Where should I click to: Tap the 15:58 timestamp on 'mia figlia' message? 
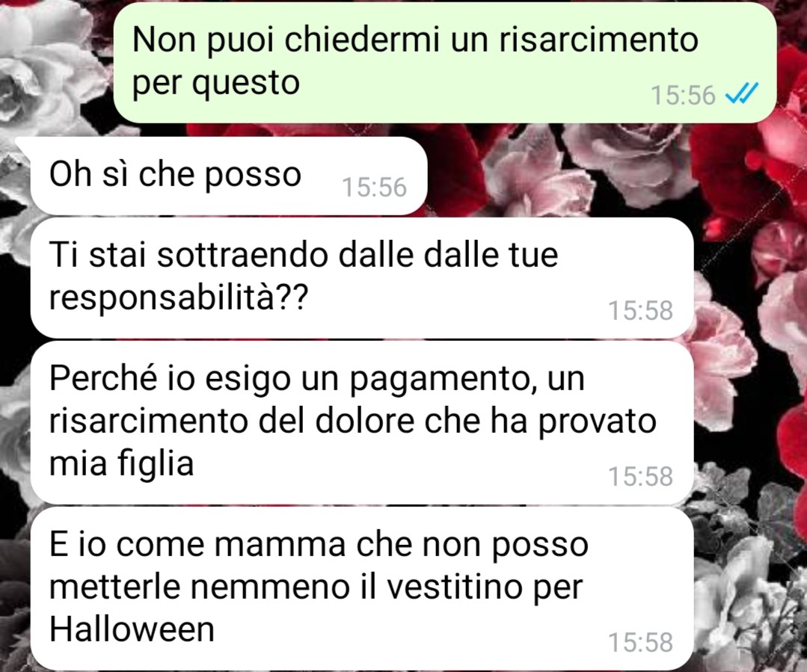641,476
